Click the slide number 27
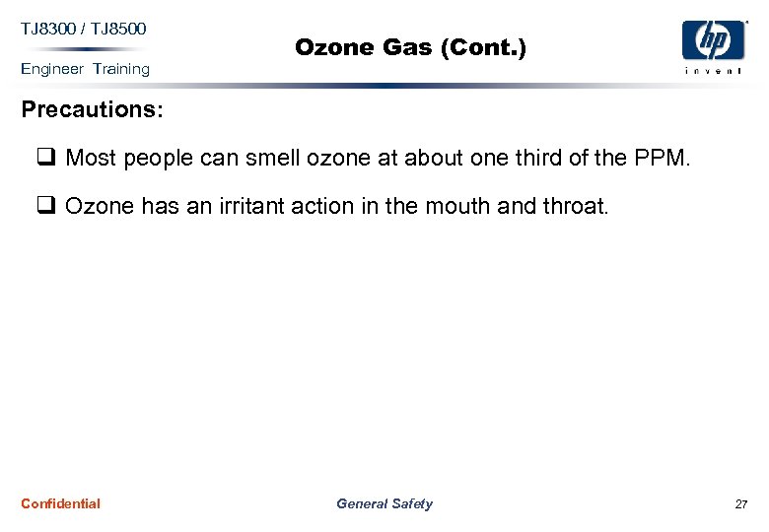The width and height of the screenshot is (769, 532). pyautogui.click(x=740, y=504)
